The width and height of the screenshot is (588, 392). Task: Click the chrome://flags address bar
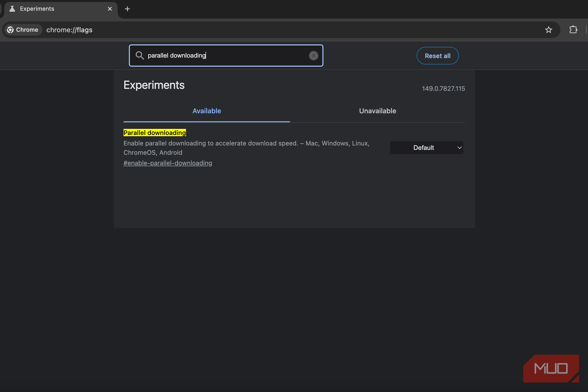(x=282, y=30)
